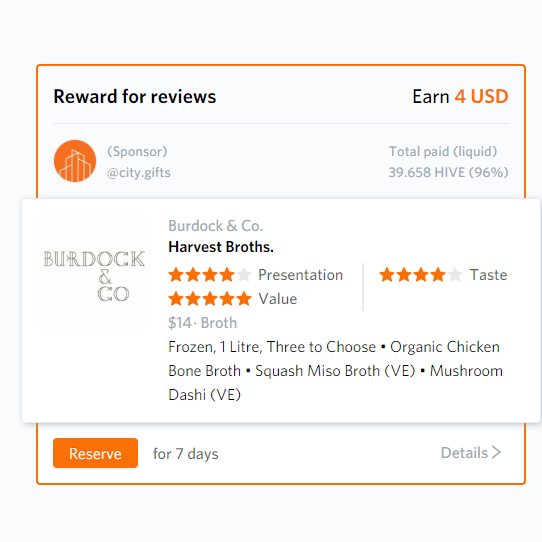Click the empty fifth Taste star

[x=455, y=275]
